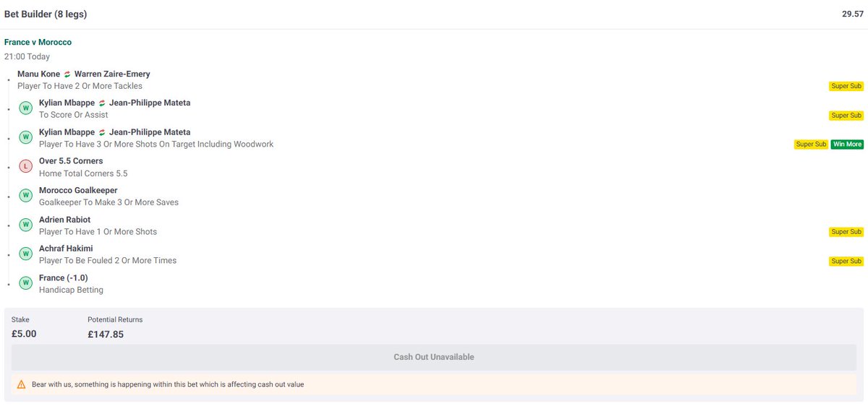
Task: Click the win icon beside France (-1.0)
Action: pos(25,283)
